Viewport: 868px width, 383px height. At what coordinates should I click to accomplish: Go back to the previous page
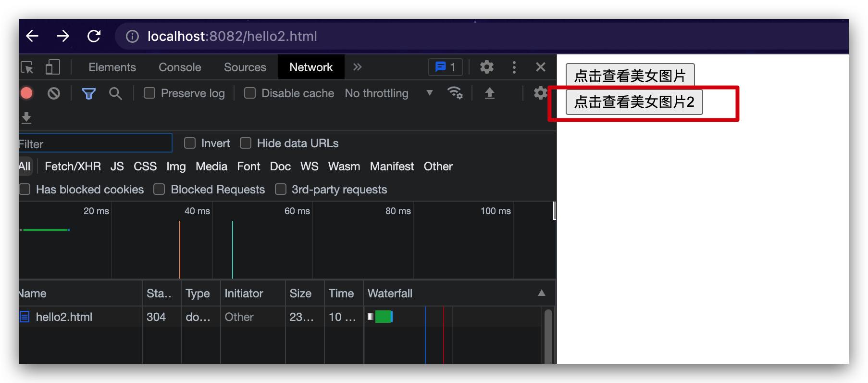click(32, 36)
